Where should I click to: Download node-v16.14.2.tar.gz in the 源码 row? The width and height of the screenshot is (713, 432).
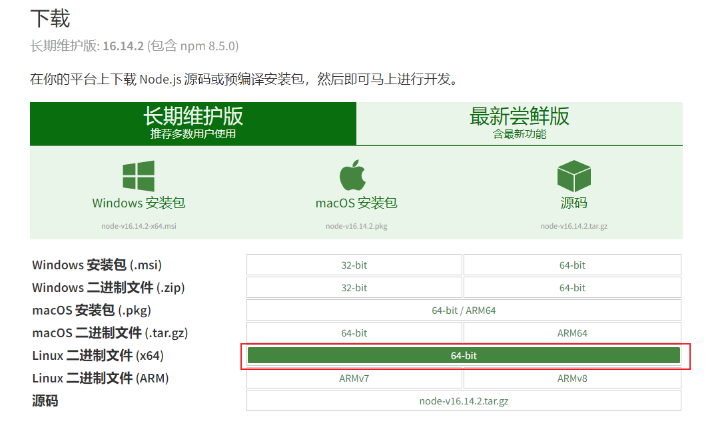click(464, 401)
